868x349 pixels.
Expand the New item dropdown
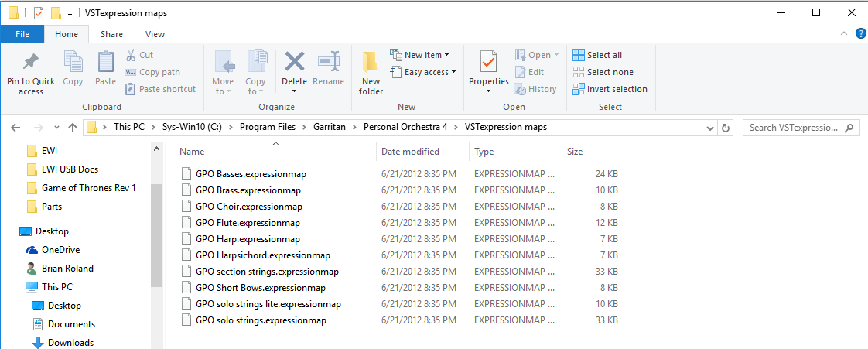[x=446, y=55]
